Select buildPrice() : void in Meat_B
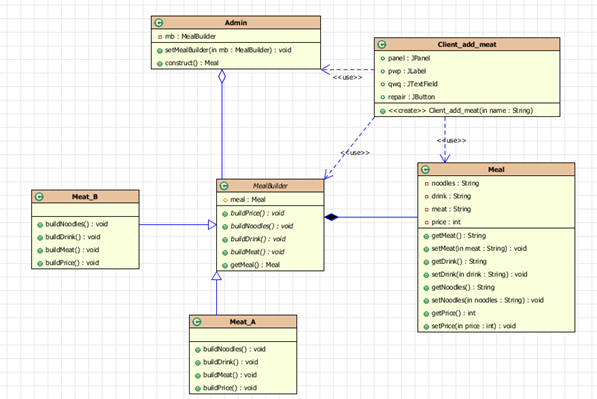597x399 pixels. (72, 263)
